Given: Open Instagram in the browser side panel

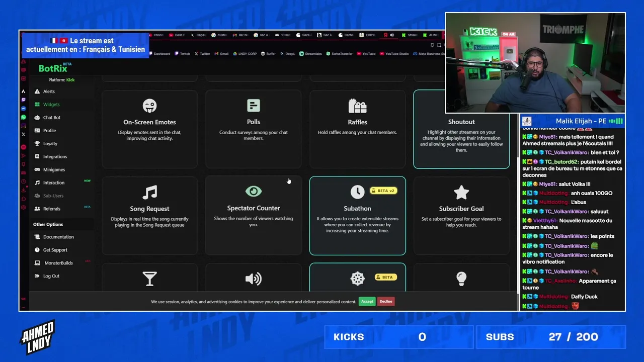Looking at the screenshot, I should pos(24,126).
